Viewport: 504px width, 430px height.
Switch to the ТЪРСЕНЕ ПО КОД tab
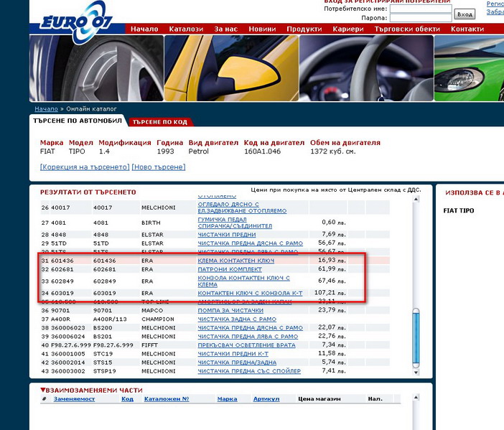(x=160, y=122)
